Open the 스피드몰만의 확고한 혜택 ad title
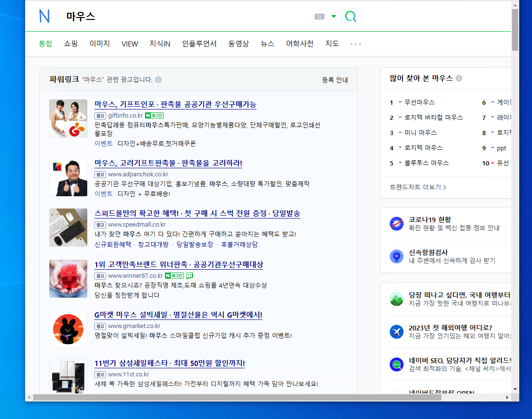The width and height of the screenshot is (532, 419). pos(197,213)
